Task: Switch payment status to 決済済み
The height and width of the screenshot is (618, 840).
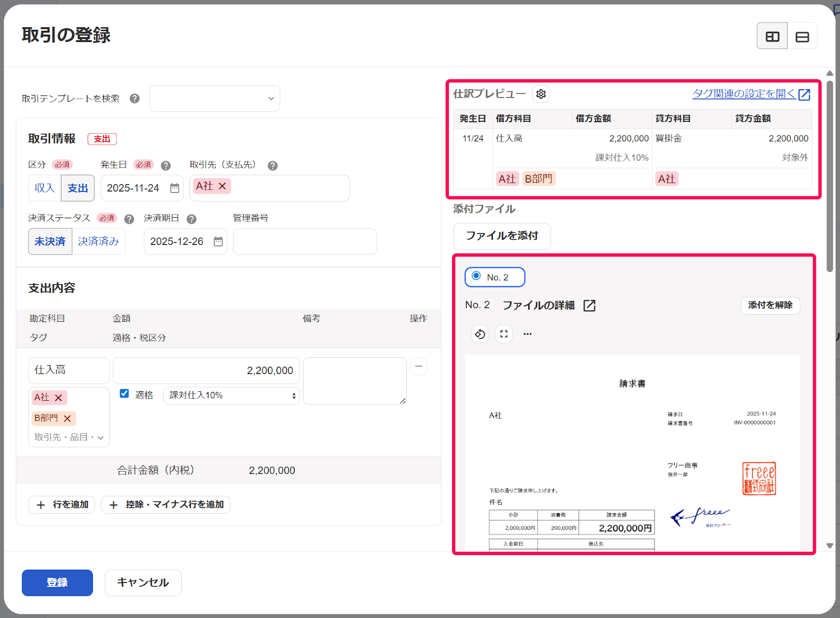Action: point(99,241)
